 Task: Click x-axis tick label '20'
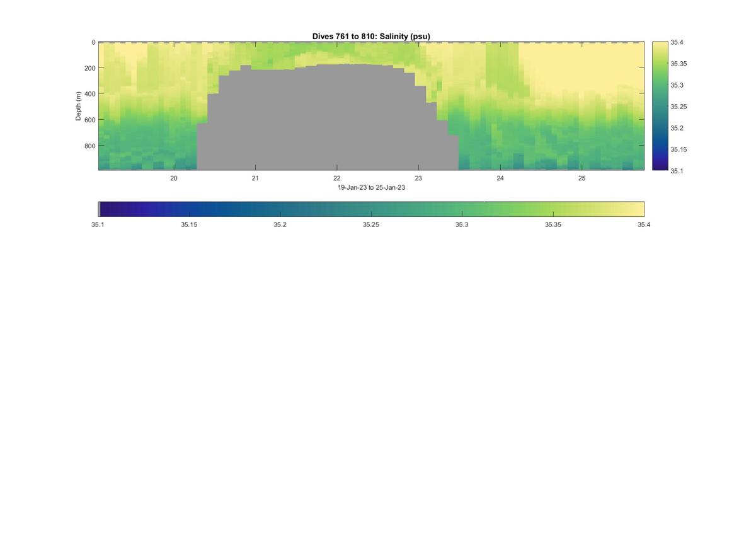[174, 178]
